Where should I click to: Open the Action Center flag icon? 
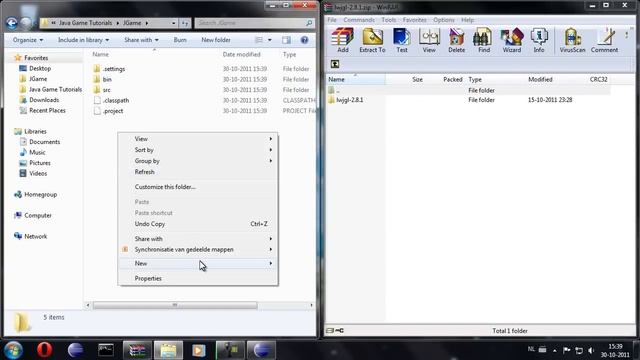click(567, 350)
